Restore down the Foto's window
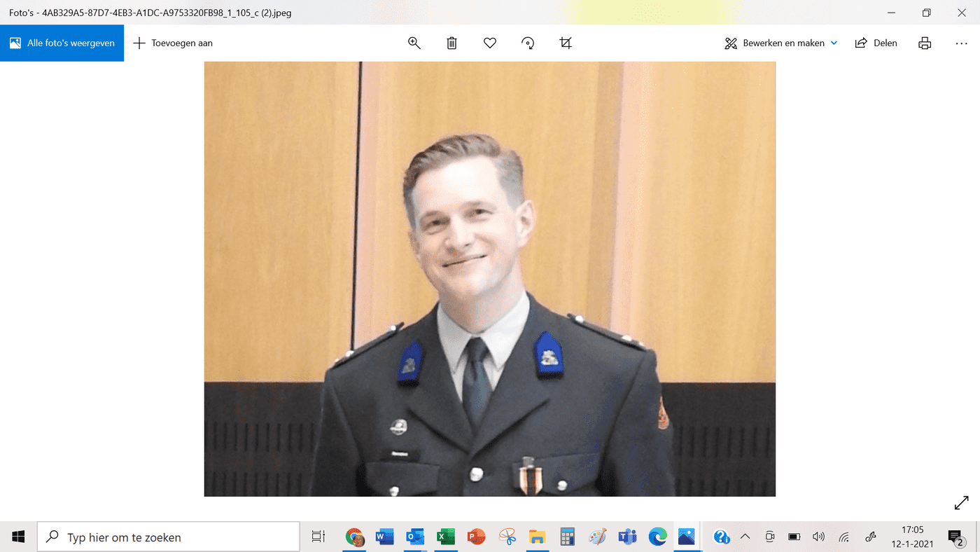The image size is (980, 552). click(x=926, y=13)
